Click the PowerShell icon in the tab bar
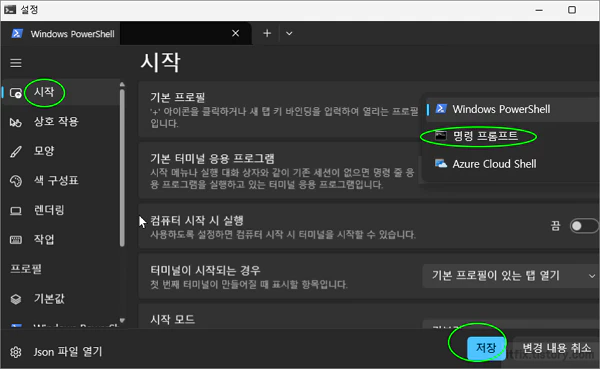 point(17,34)
